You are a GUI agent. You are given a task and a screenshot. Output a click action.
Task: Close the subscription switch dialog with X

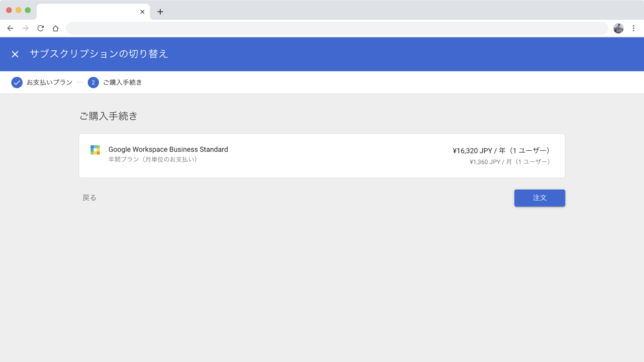point(15,54)
